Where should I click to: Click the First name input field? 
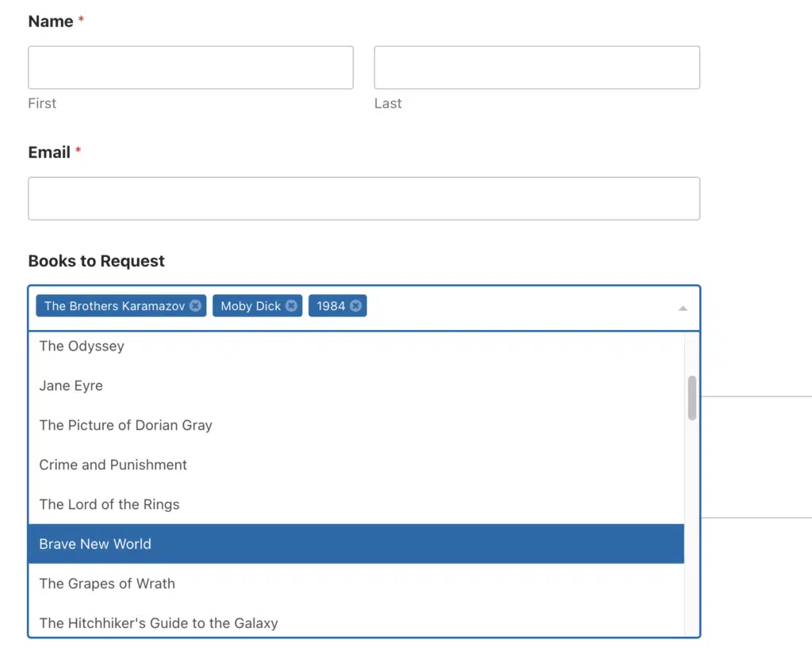pyautogui.click(x=190, y=67)
